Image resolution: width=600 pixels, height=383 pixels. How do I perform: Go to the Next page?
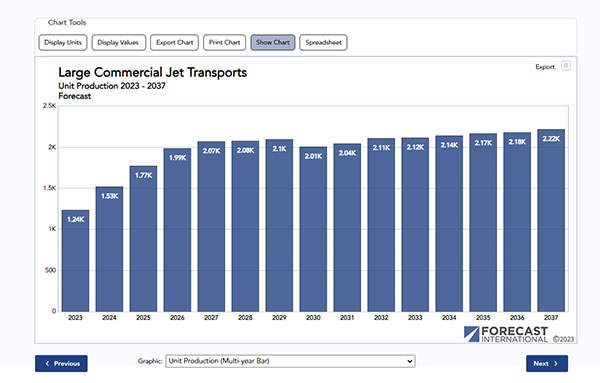547,363
